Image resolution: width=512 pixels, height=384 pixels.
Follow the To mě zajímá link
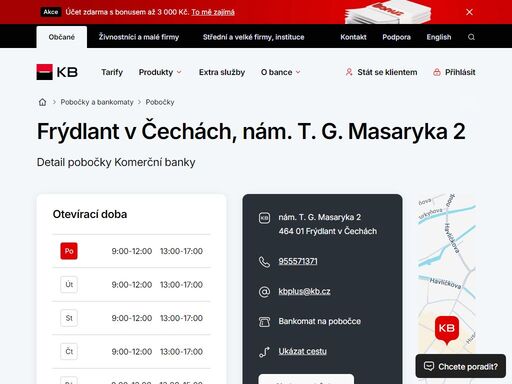click(213, 12)
